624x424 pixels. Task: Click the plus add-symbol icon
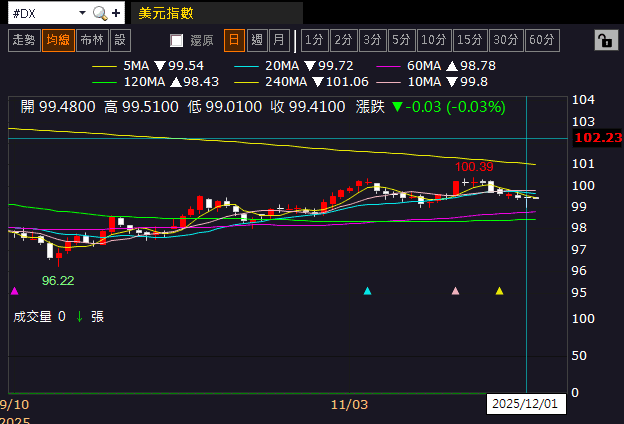pyautogui.click(x=116, y=14)
